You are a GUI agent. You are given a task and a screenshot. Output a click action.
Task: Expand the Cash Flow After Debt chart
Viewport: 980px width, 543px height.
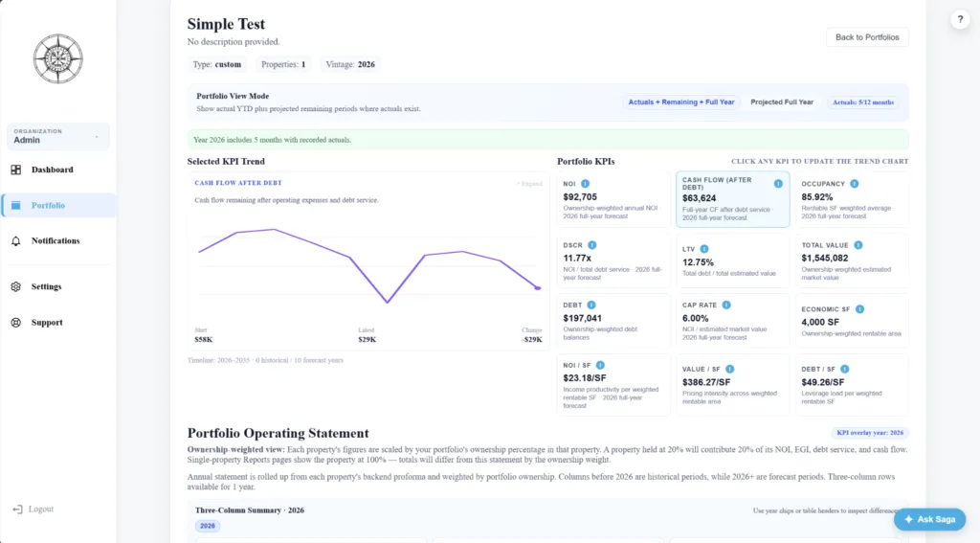529,184
